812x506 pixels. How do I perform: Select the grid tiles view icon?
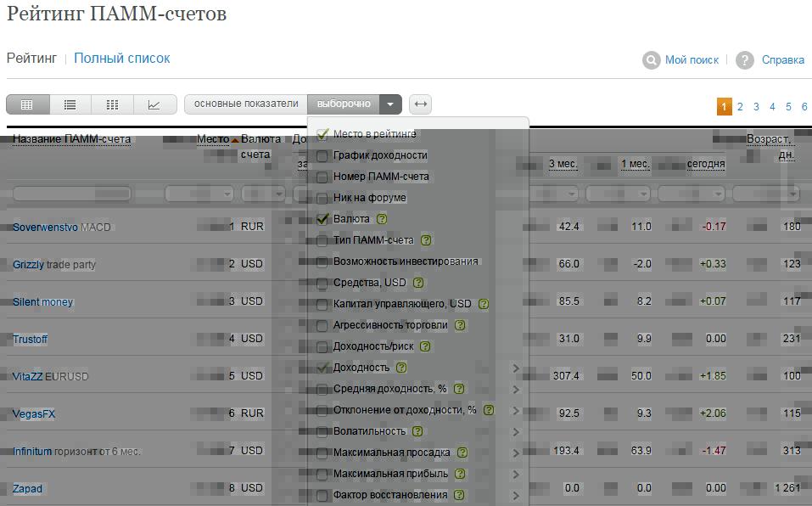(112, 104)
